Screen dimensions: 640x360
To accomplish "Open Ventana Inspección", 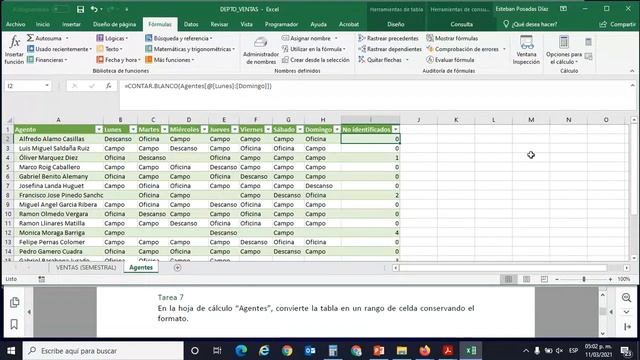I will pyautogui.click(x=526, y=50).
